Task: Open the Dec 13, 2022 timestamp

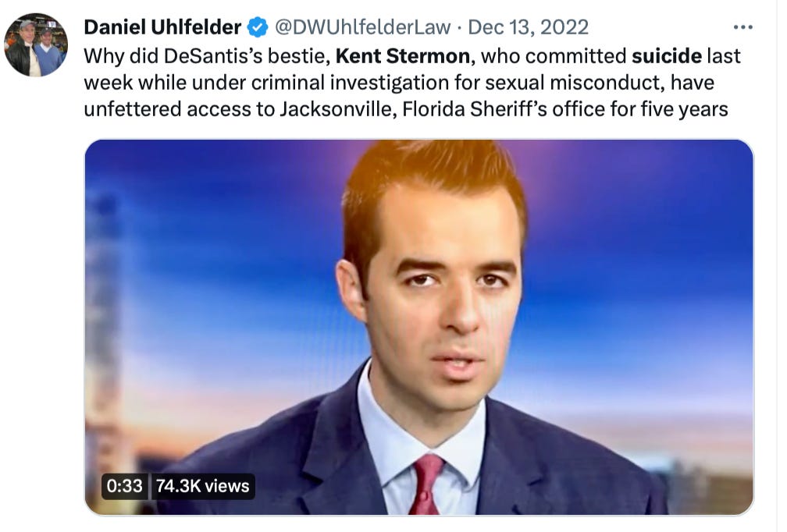Action: (528, 27)
